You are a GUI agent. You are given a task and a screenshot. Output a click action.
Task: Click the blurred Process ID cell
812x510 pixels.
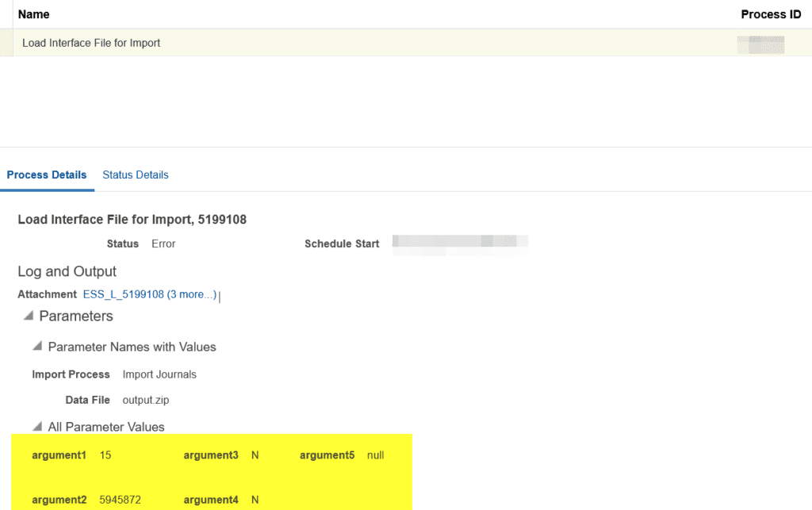coord(760,44)
